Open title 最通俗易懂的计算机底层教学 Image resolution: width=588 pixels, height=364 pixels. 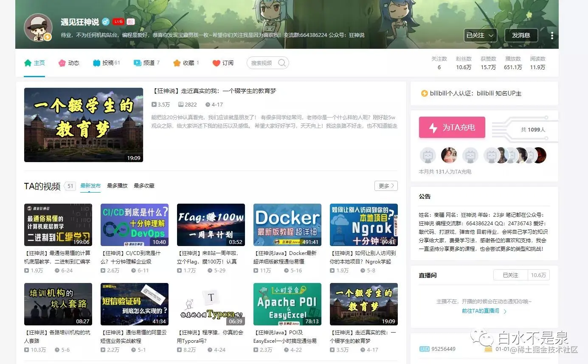point(58,257)
